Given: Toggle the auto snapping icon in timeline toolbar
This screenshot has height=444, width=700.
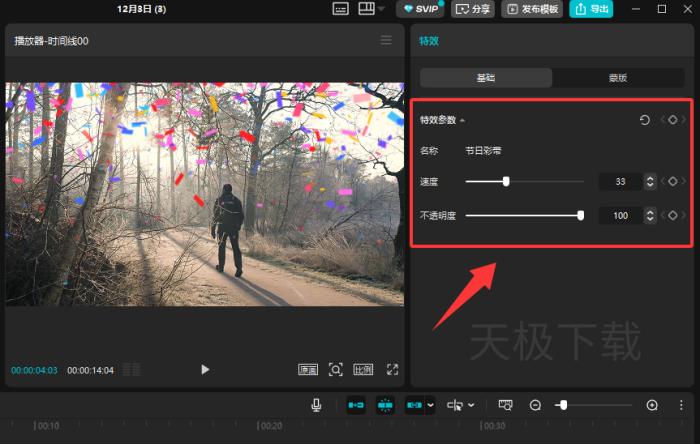Looking at the screenshot, I should [385, 405].
